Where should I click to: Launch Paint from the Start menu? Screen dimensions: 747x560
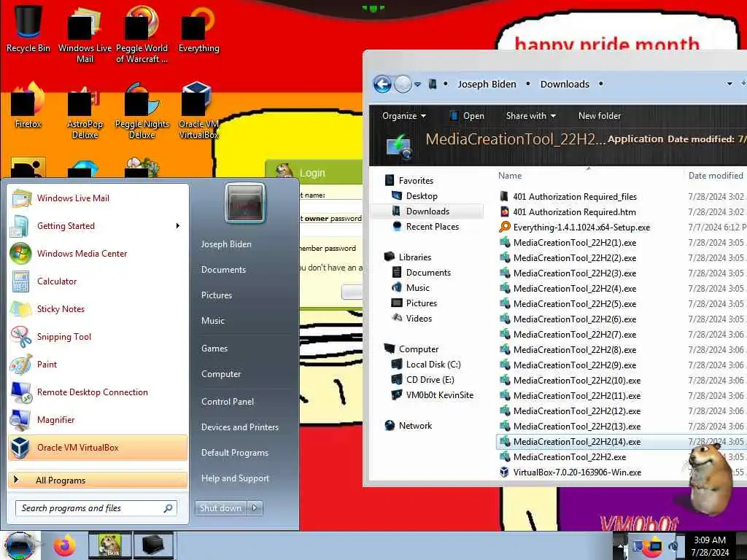[x=98, y=365]
